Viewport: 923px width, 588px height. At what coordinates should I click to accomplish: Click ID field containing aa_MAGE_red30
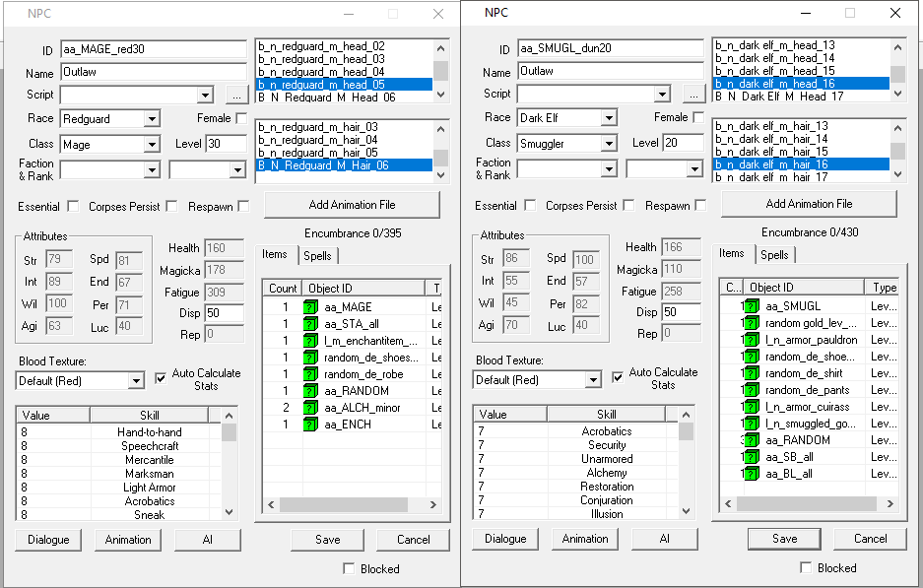tap(154, 49)
